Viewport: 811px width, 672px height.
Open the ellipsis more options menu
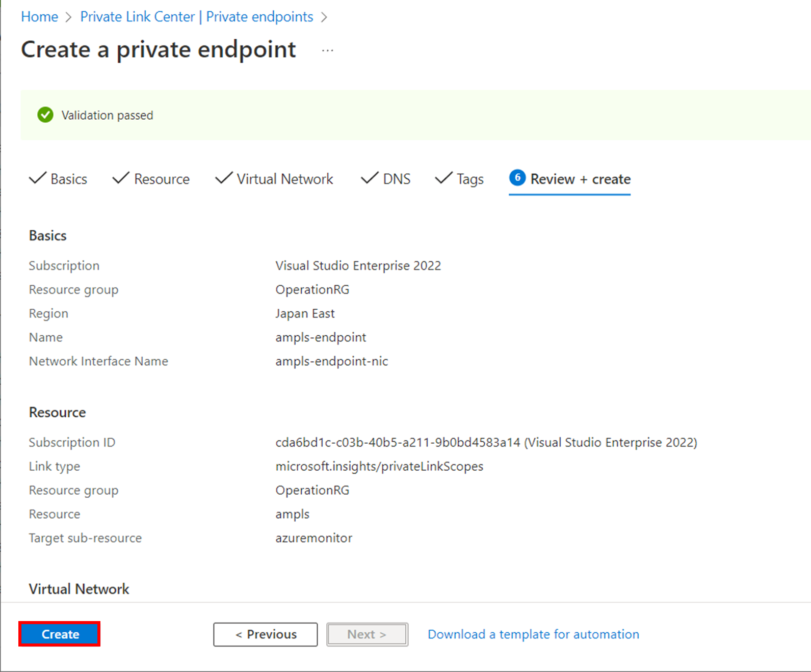(x=328, y=50)
